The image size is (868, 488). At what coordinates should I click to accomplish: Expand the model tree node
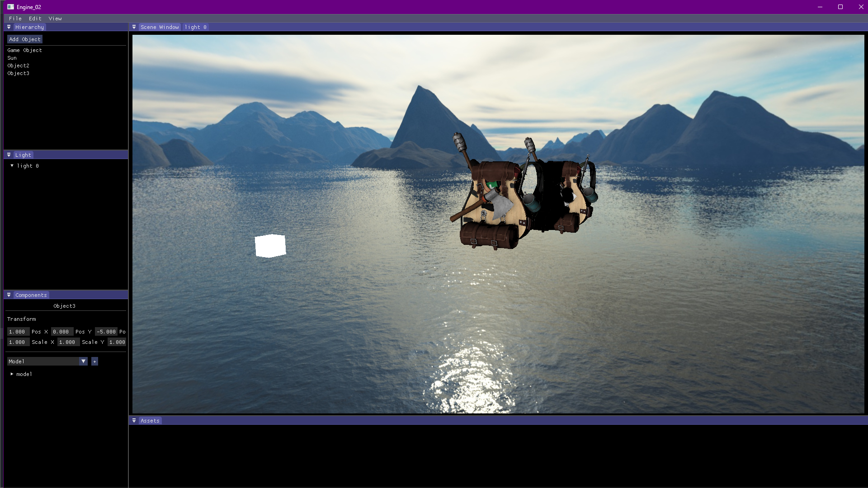(12, 374)
